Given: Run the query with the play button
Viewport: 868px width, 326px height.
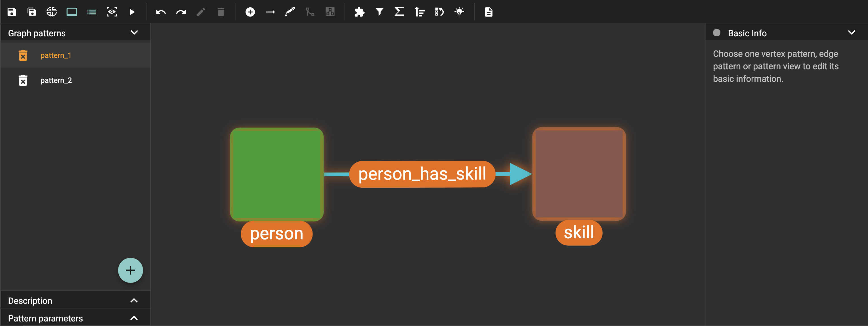Looking at the screenshot, I should [132, 12].
